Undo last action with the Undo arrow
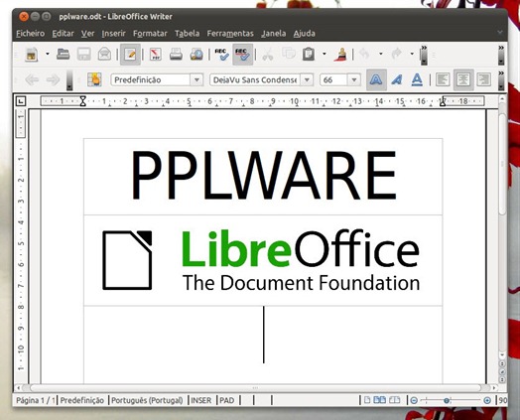Viewport: 520px width, 420px height. click(x=364, y=53)
